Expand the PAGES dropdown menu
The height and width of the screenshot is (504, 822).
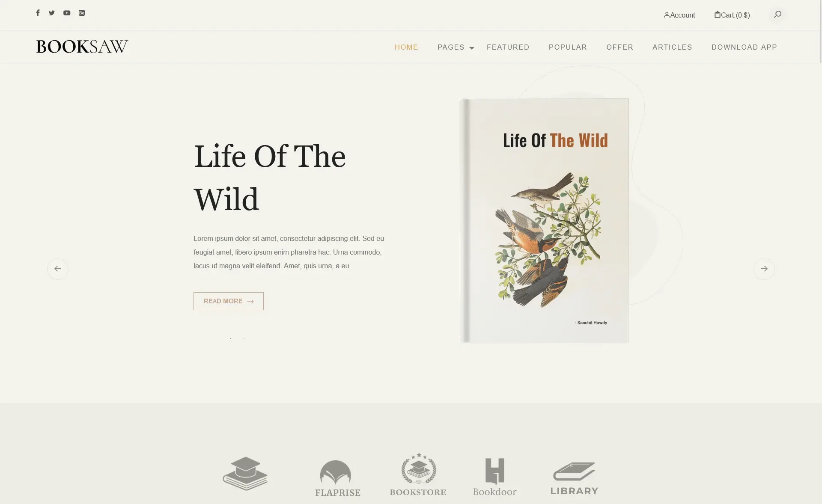pyautogui.click(x=455, y=47)
